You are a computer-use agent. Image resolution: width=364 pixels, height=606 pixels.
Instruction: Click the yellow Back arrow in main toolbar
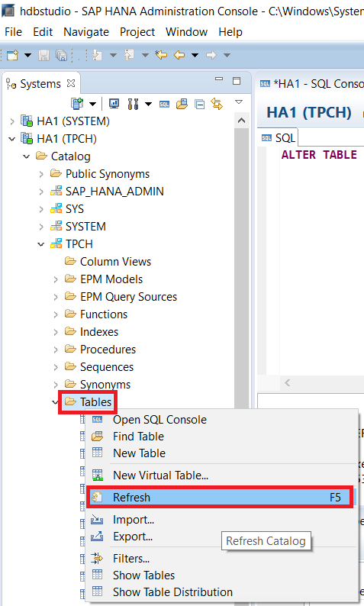[179, 55]
